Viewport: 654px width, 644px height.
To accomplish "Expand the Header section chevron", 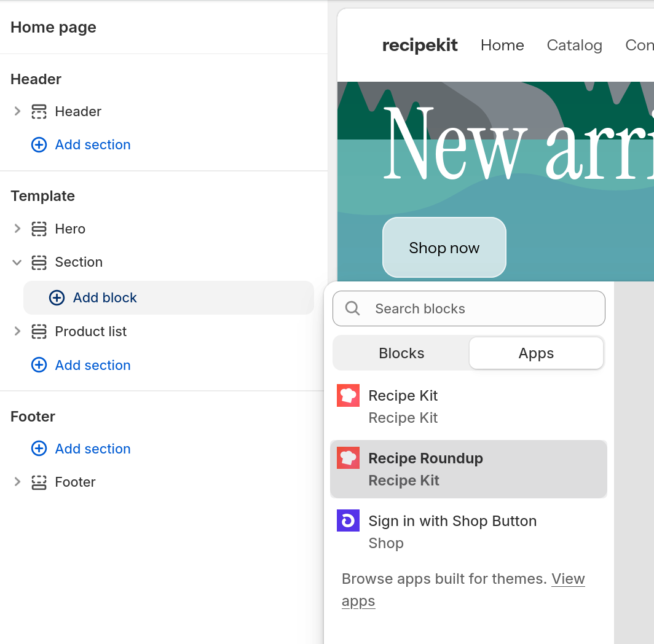I will 17,111.
